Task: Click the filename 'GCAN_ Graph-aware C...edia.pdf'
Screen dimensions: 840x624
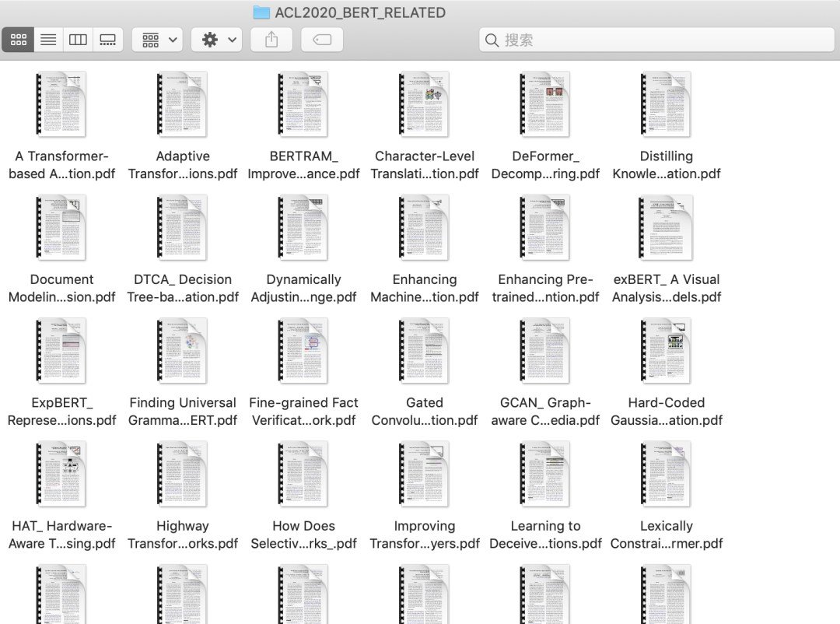Action: (545, 411)
